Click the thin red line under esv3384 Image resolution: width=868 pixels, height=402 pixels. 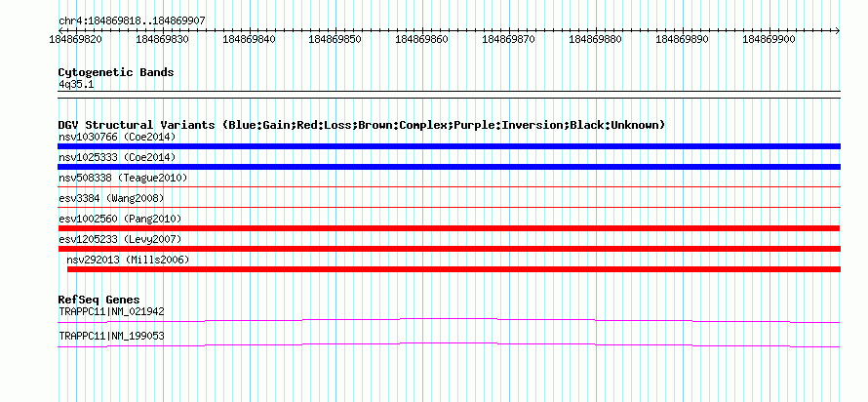click(449, 208)
